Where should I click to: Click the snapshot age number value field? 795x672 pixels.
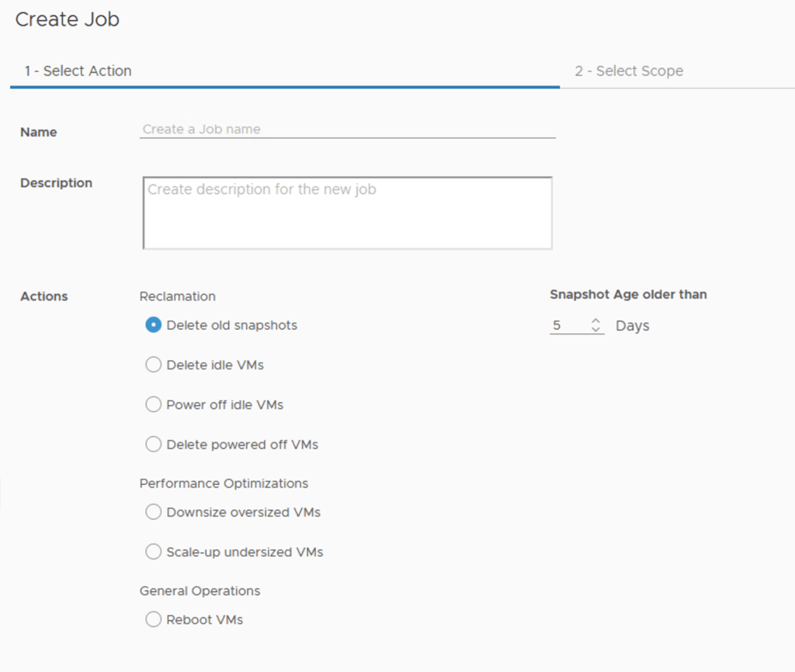coord(568,326)
